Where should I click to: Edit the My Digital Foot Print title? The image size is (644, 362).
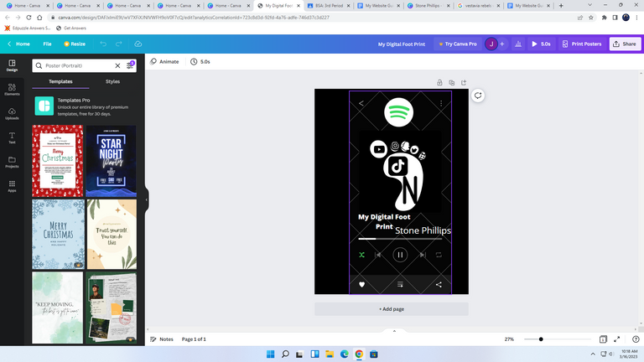pyautogui.click(x=402, y=44)
